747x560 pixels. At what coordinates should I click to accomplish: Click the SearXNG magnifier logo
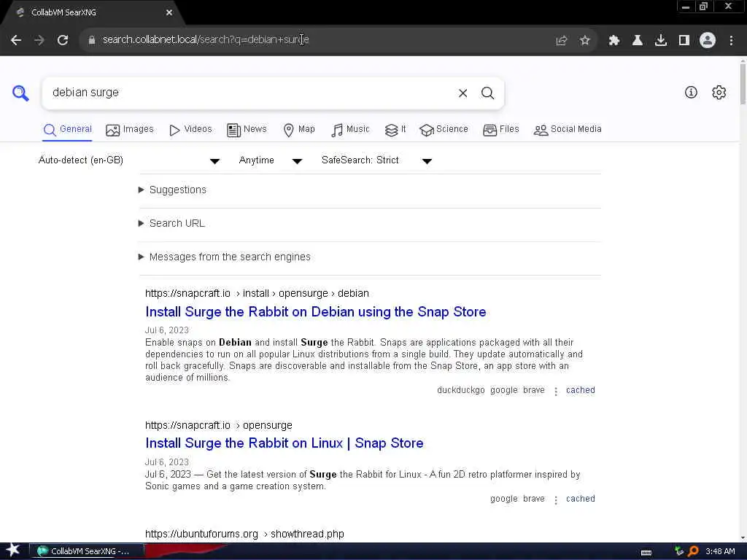20,93
